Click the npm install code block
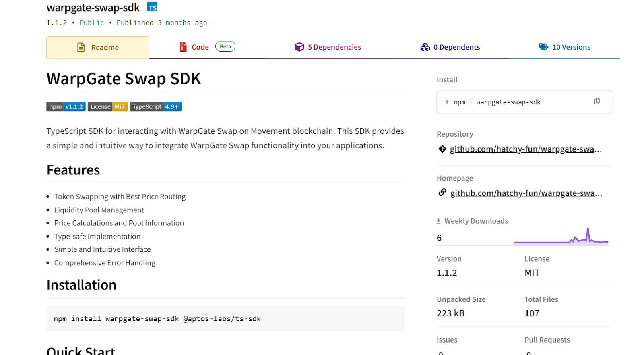Screen dimensions: 644x355 pos(225,319)
